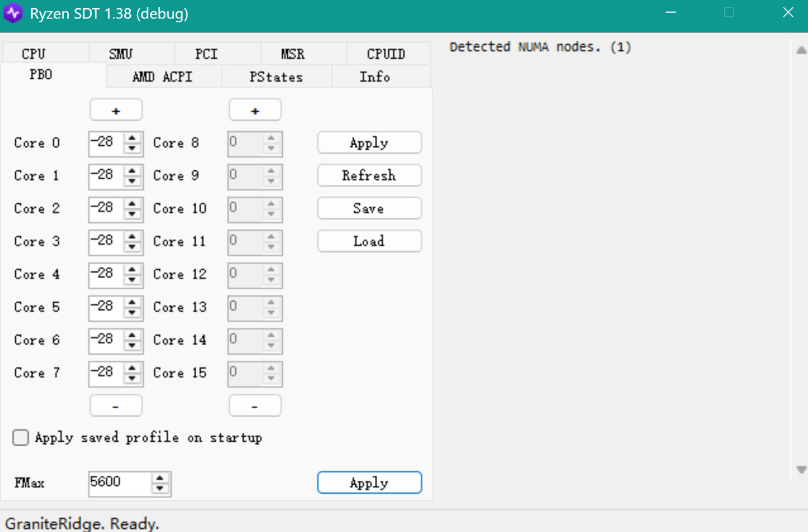Open the Info tab
The width and height of the screenshot is (808, 532).
pos(381,77)
